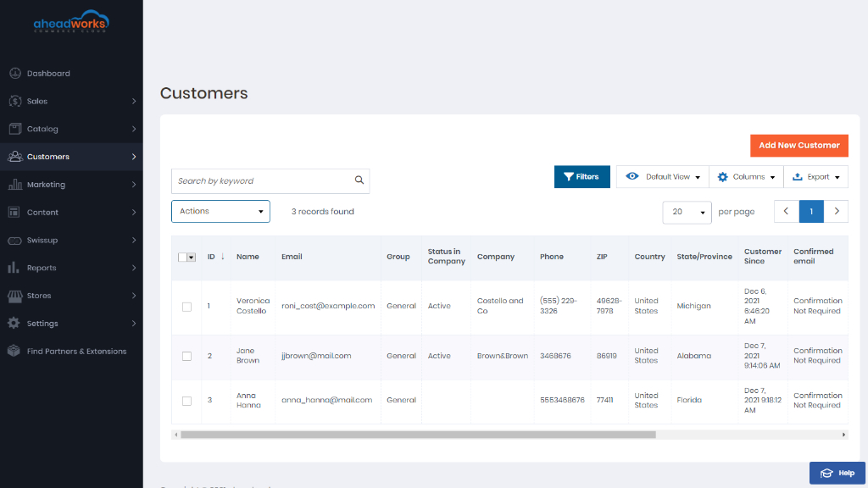Click the Dashboard gauge icon
868x488 pixels.
(x=15, y=73)
